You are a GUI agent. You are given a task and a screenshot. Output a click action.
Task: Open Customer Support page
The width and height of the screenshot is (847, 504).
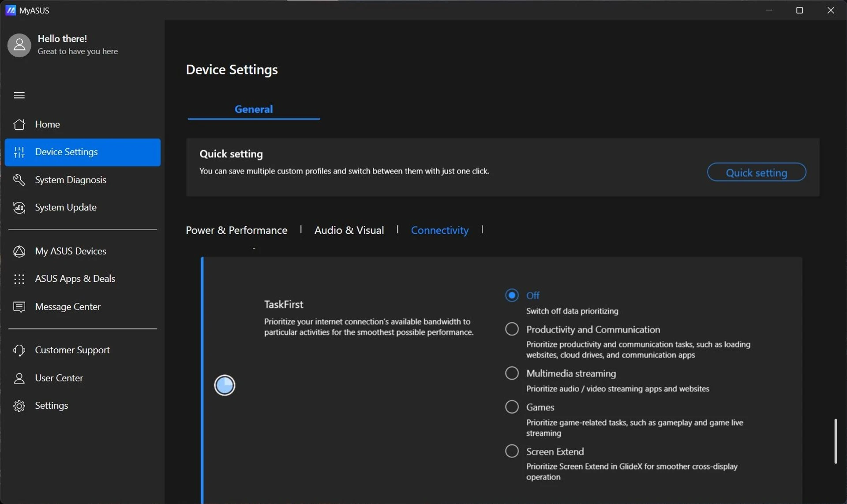(x=82, y=350)
